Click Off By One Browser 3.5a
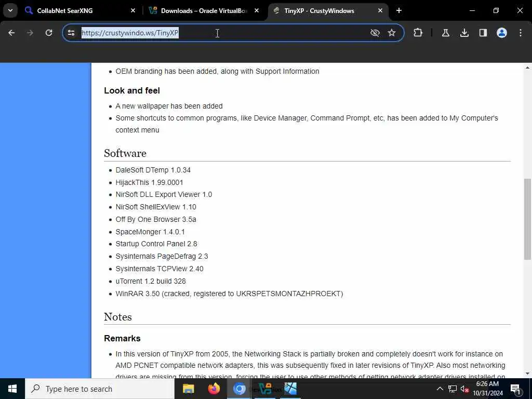This screenshot has height=399, width=532. [156, 220]
